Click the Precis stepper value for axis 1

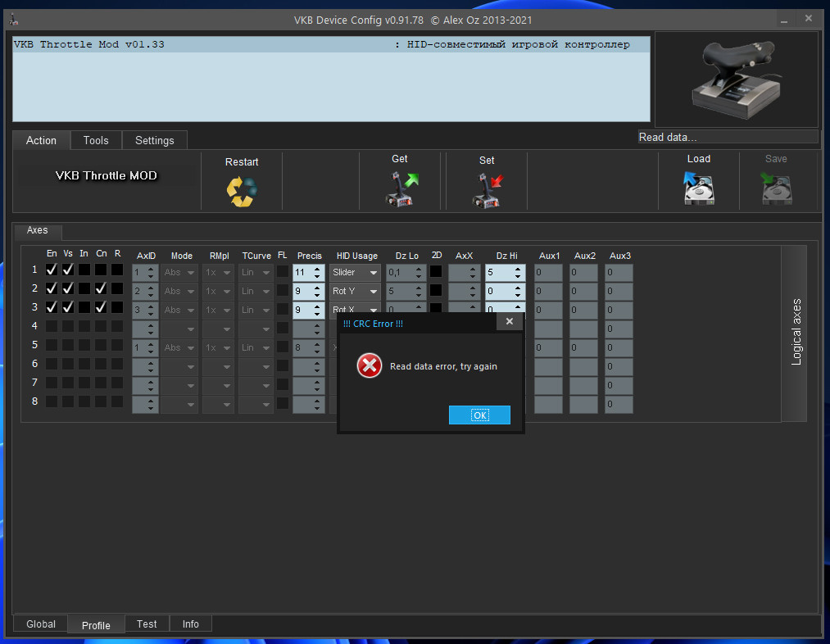302,273
